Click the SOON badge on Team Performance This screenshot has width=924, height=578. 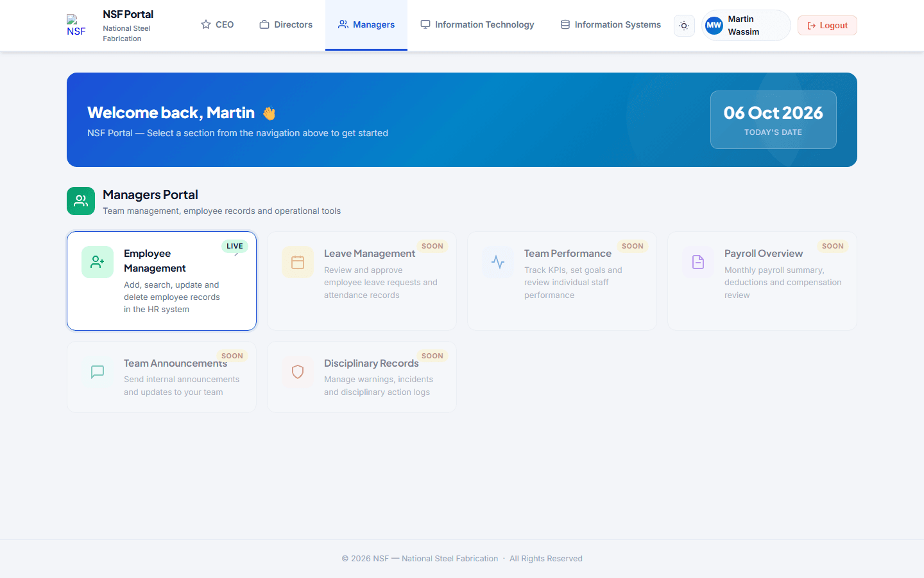633,246
